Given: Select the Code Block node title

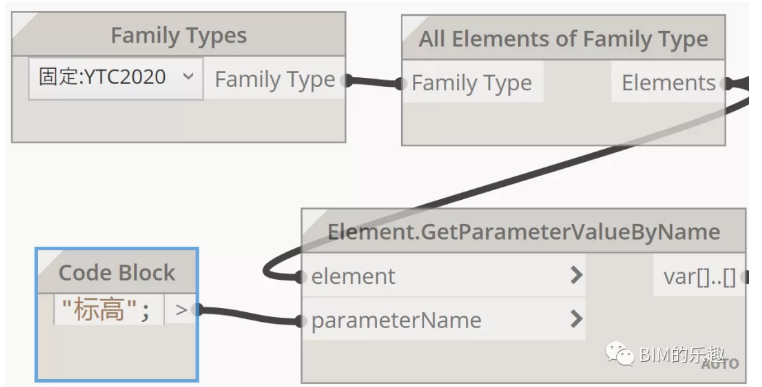Looking at the screenshot, I should [x=117, y=272].
